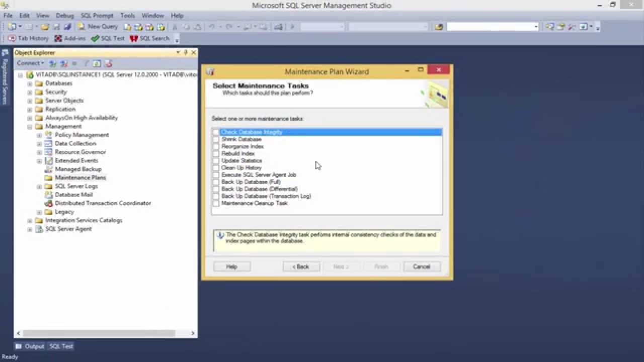Click the Managed Backup node icon
Image resolution: width=644 pixels, height=362 pixels.
pyautogui.click(x=49, y=169)
